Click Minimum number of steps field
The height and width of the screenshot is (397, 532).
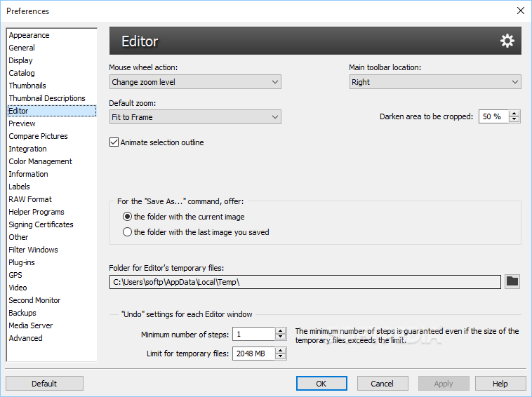[x=254, y=334]
